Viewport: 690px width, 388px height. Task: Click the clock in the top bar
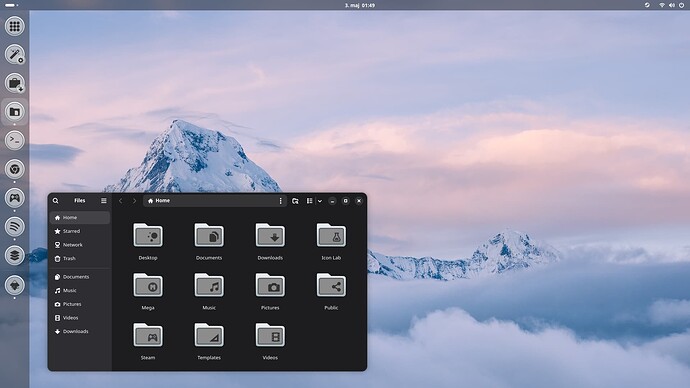[360, 5]
